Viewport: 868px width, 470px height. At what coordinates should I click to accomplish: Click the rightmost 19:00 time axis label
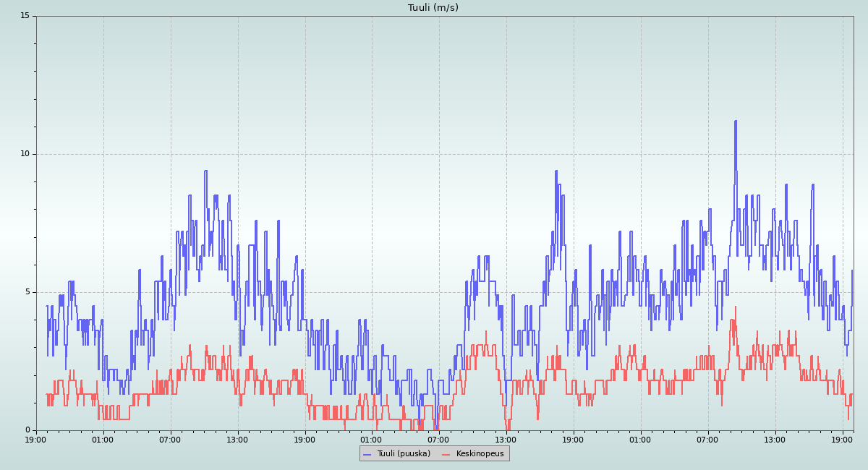842,440
